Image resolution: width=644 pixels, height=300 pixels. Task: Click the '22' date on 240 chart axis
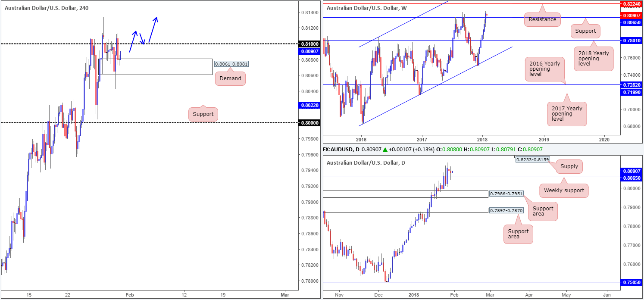click(68, 295)
